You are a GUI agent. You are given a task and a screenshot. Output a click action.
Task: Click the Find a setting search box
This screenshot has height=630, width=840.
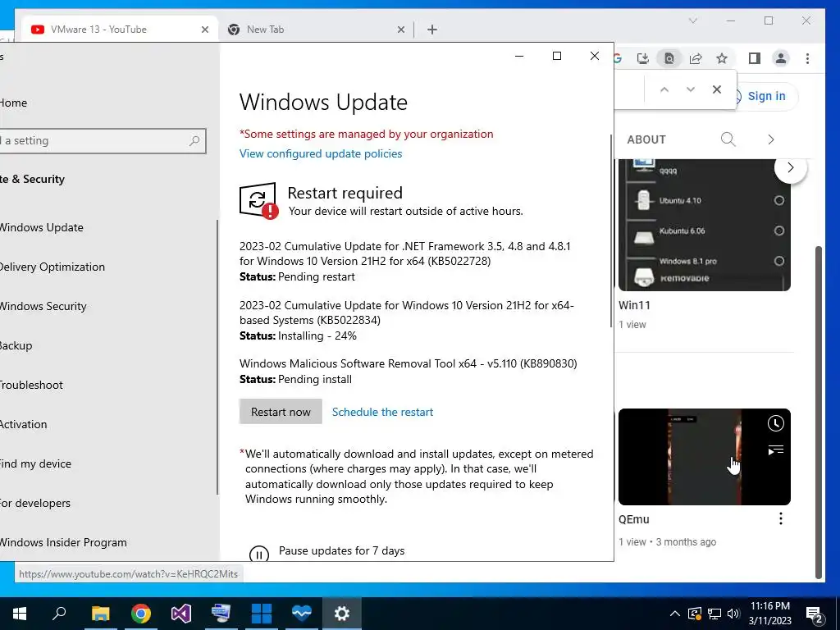[x=103, y=141]
